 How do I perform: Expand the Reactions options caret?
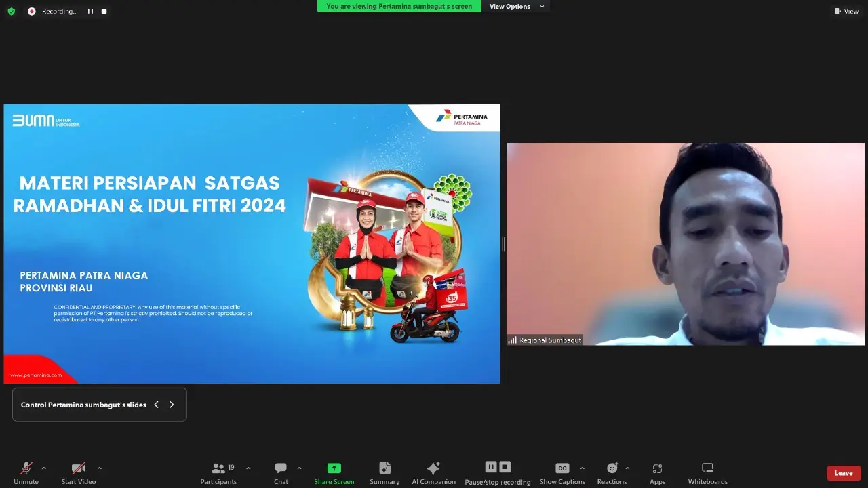click(627, 468)
